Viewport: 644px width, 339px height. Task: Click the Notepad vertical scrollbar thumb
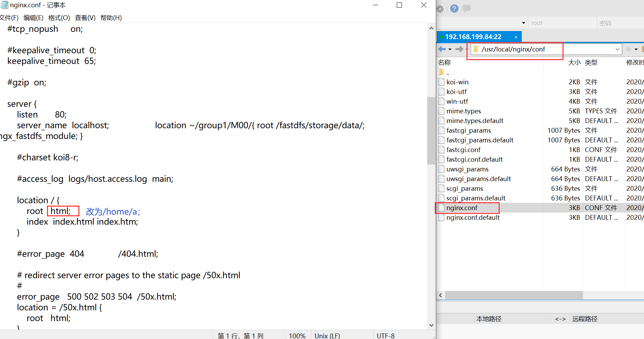click(431, 131)
